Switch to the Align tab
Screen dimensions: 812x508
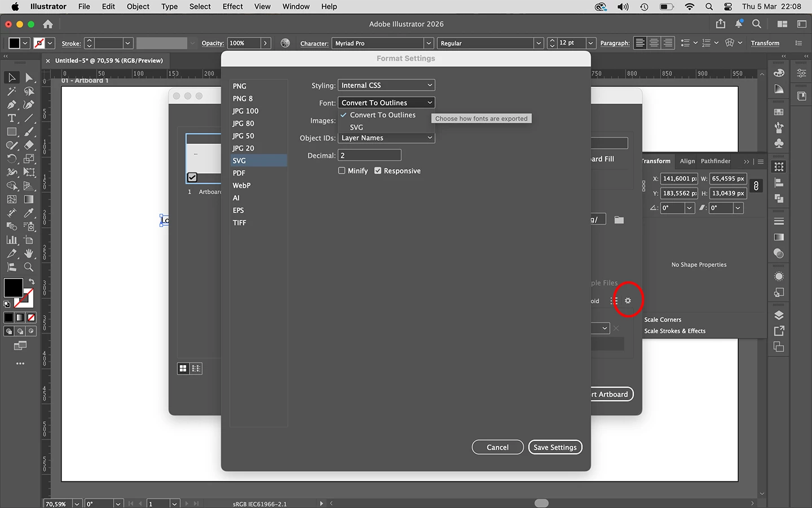(x=687, y=161)
